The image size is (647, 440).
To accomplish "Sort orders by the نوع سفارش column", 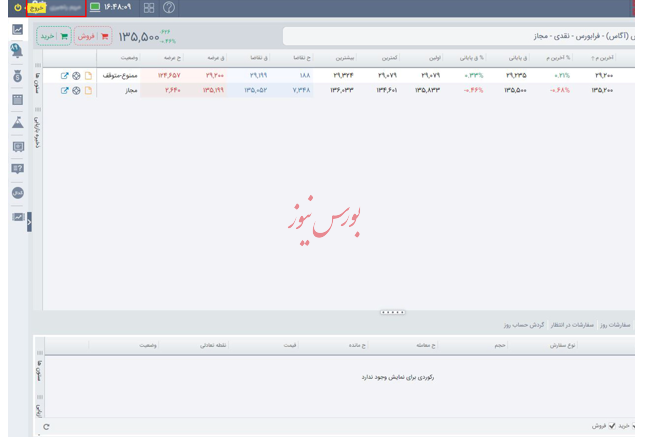I will [x=562, y=345].
